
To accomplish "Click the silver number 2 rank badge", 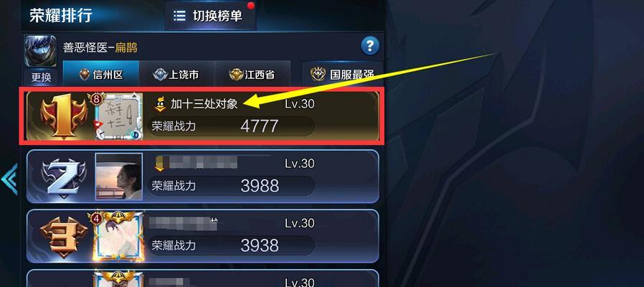I will (x=63, y=177).
